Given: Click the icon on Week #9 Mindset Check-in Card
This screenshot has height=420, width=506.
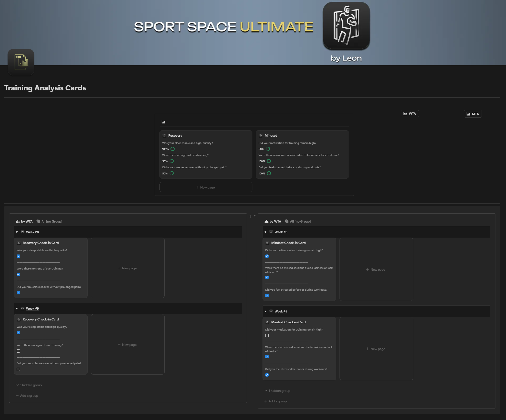Looking at the screenshot, I should tap(267, 322).
